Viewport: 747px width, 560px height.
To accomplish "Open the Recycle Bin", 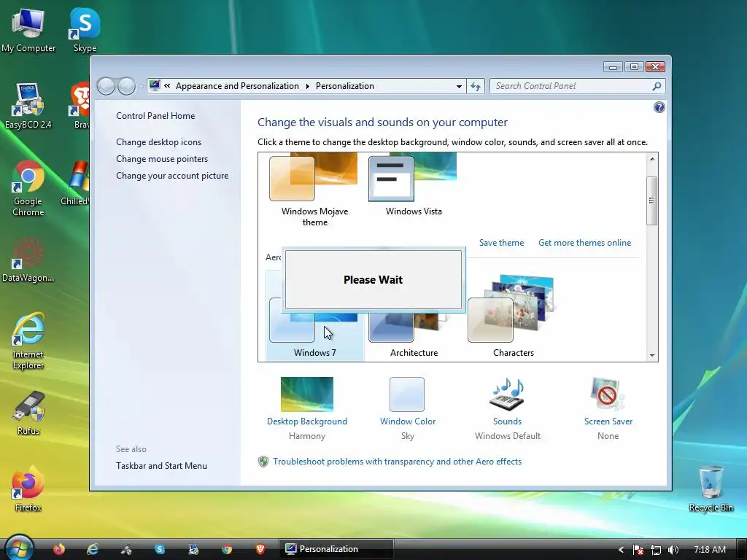I will pos(711,489).
